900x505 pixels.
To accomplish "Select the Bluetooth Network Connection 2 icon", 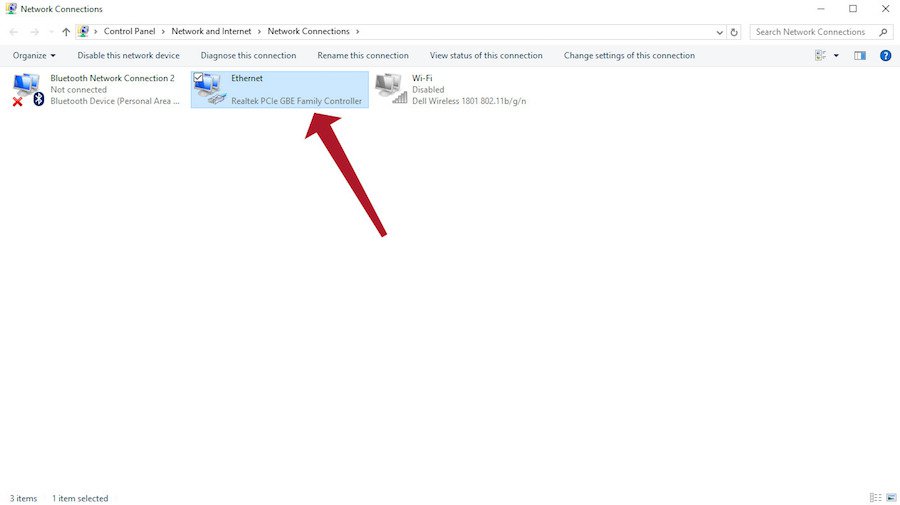I will [x=28, y=89].
